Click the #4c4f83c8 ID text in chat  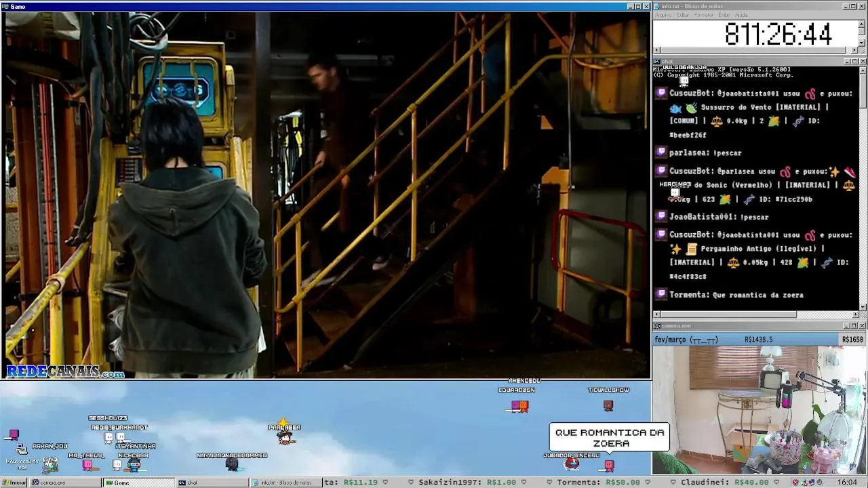688,277
